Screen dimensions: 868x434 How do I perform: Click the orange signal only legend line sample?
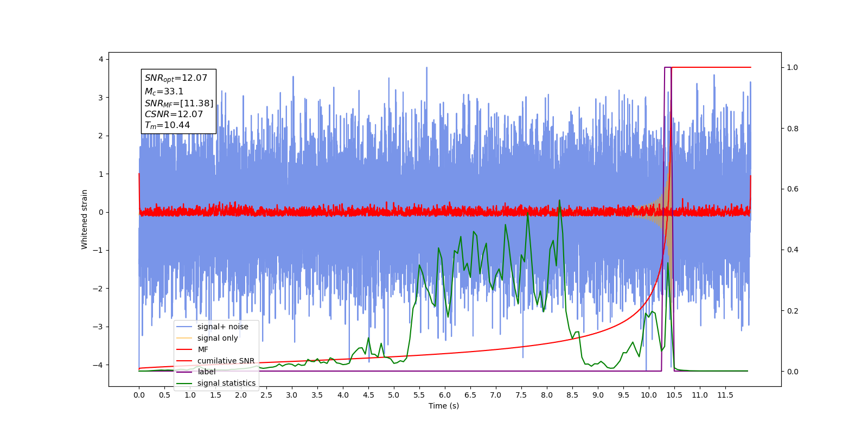185,338
